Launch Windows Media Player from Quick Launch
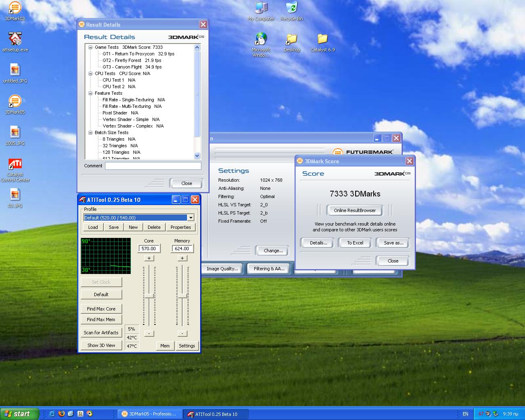The height and width of the screenshot is (420, 525). (89, 414)
